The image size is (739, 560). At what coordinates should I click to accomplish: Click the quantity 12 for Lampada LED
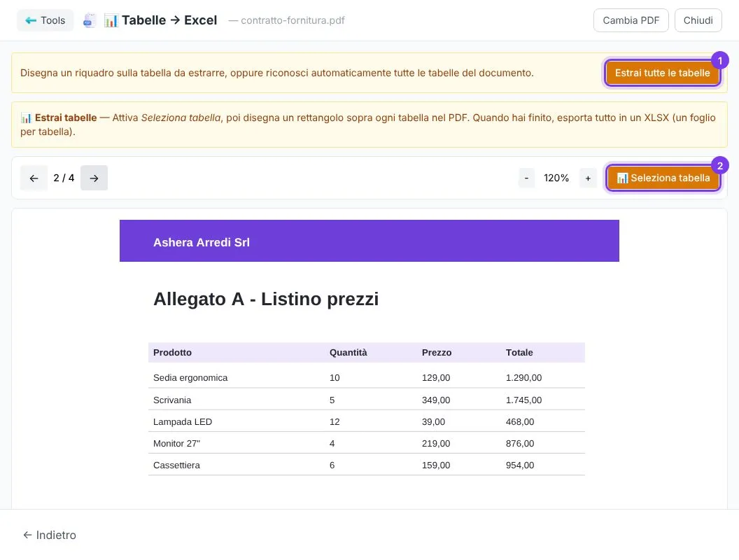point(335,422)
